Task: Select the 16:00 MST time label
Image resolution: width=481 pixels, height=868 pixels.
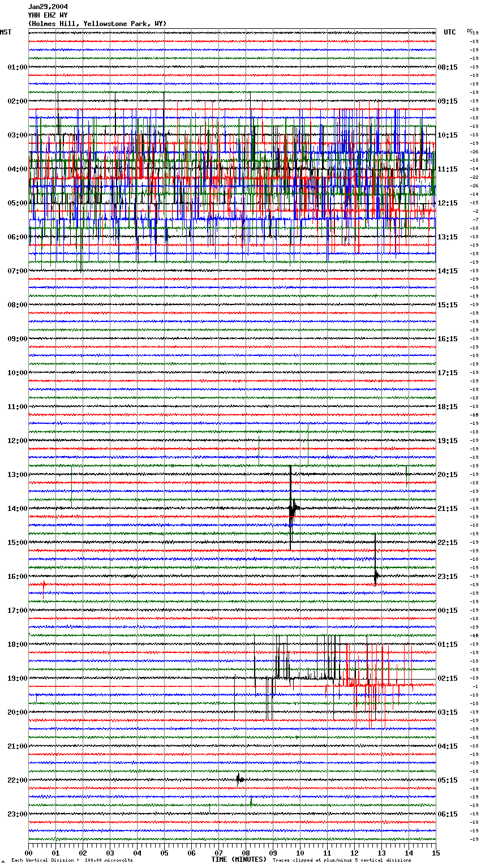Action: (x=18, y=577)
